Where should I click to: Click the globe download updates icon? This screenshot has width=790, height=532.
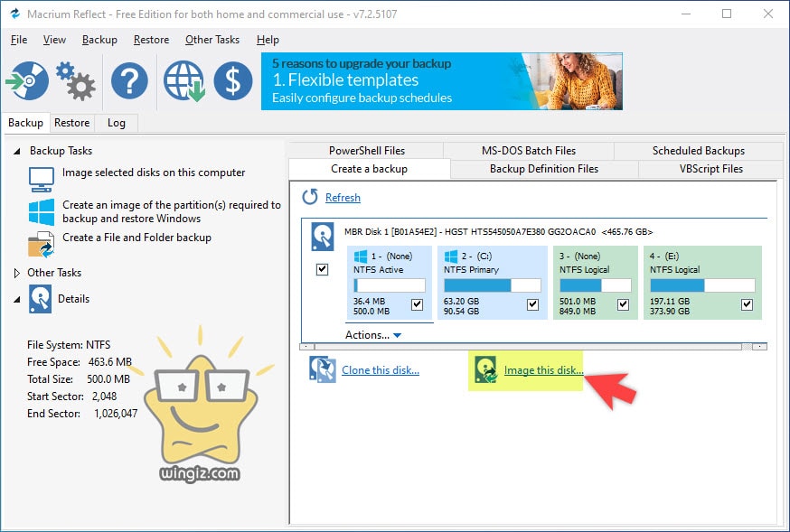coord(183,80)
